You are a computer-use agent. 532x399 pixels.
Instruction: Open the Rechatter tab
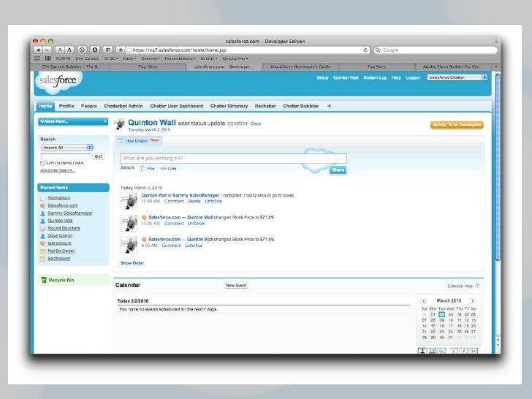point(265,106)
